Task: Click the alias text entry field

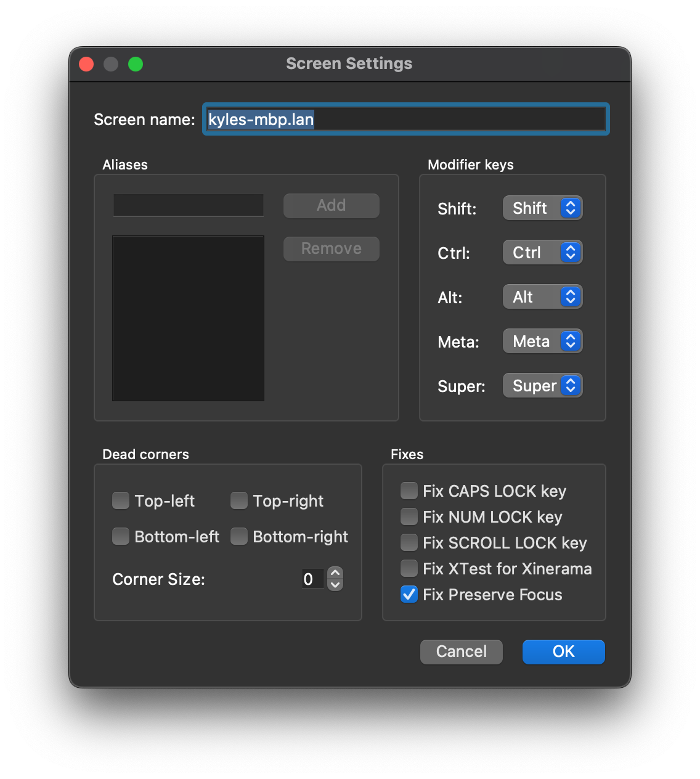Action: point(189,205)
